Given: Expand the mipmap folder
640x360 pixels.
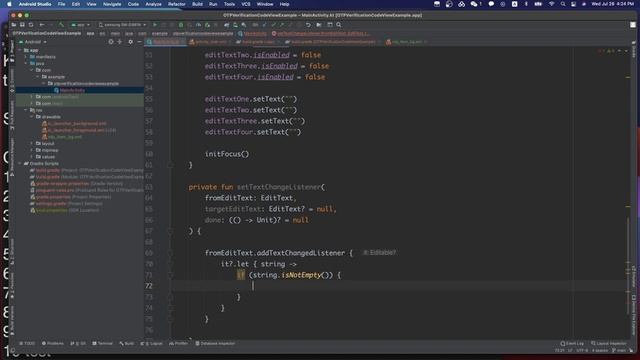Looking at the screenshot, I should click(x=32, y=150).
